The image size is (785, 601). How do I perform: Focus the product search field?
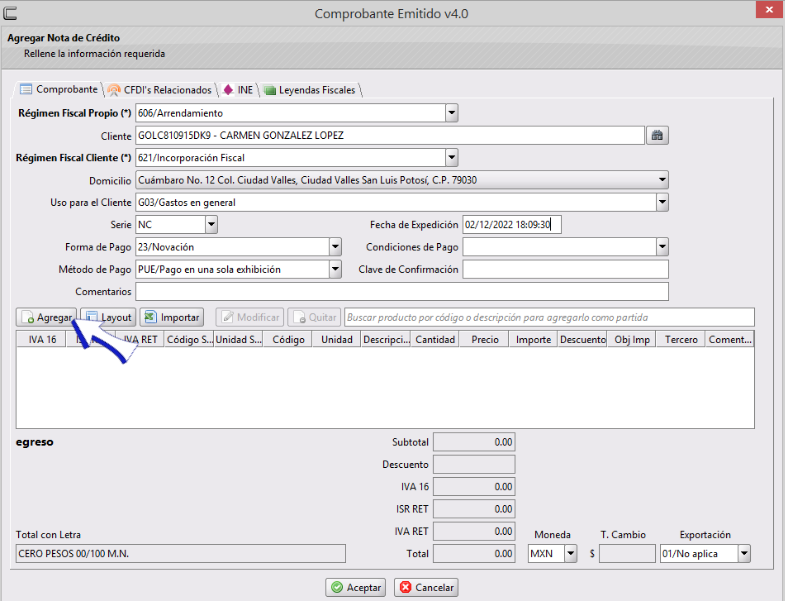point(549,318)
